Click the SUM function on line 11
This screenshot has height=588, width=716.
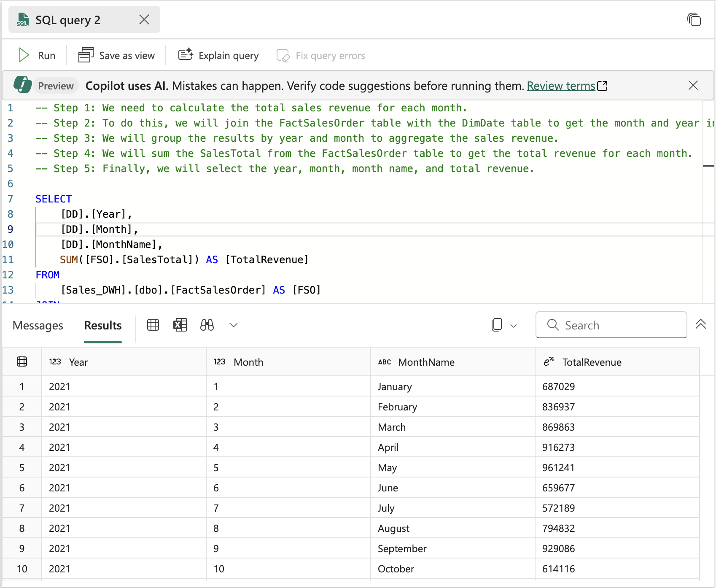tap(69, 259)
